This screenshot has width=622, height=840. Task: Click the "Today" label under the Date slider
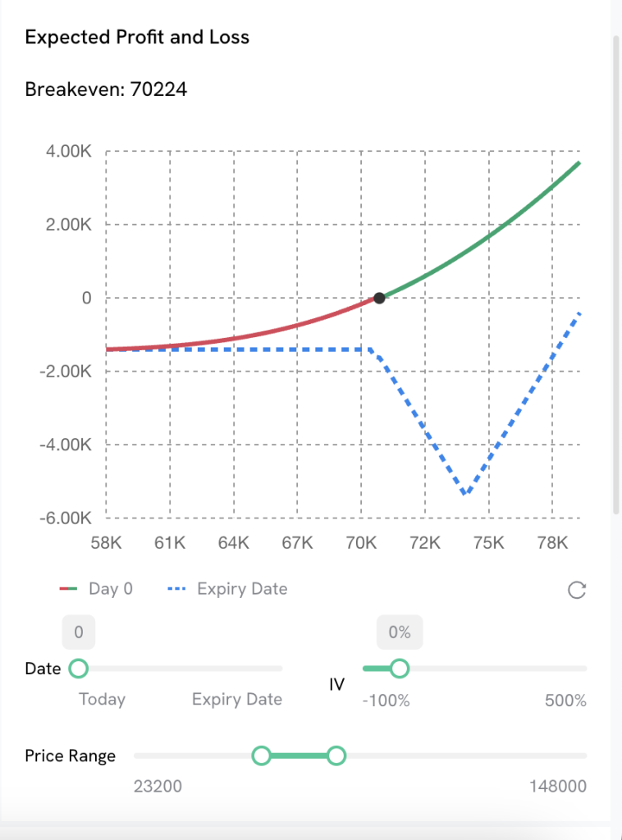[x=102, y=700]
